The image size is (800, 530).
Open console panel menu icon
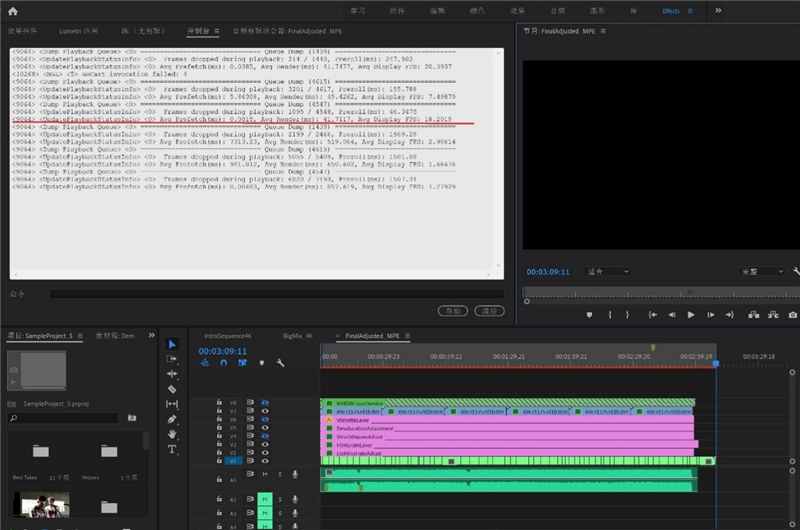(x=217, y=31)
